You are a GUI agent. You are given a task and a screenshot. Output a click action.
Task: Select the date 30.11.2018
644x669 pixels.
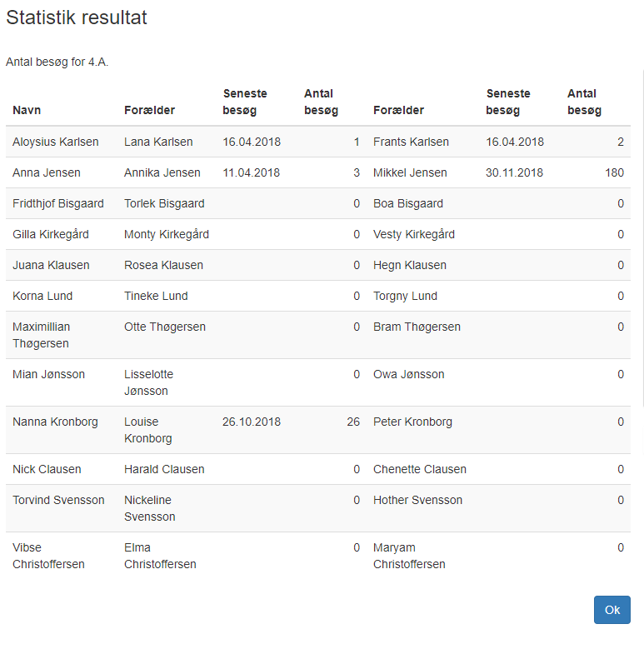coord(514,172)
